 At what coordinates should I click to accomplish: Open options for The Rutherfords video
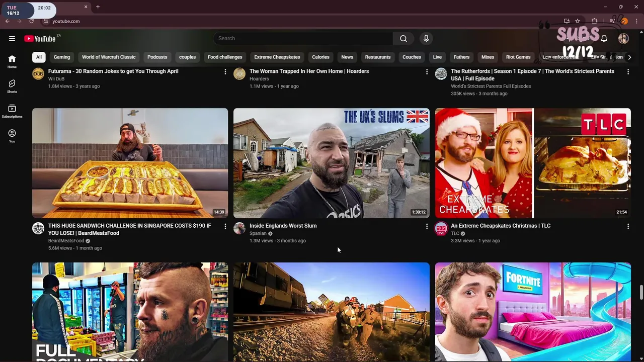click(x=628, y=72)
